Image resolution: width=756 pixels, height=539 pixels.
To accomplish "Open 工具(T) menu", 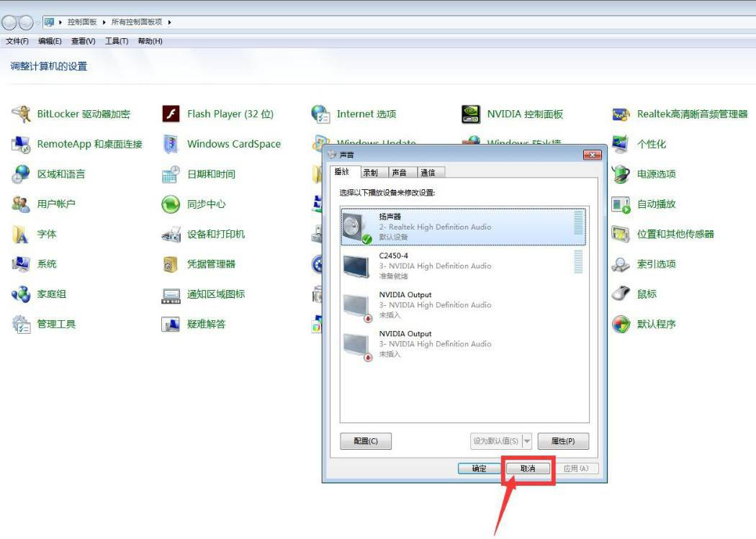I will point(117,41).
